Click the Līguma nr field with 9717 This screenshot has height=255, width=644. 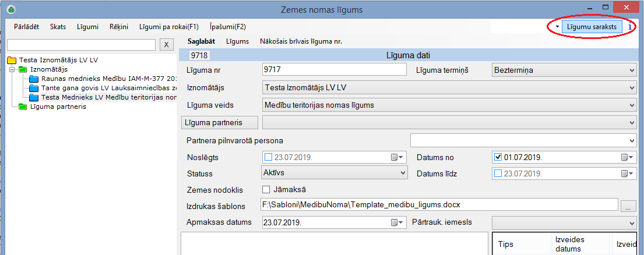335,70
